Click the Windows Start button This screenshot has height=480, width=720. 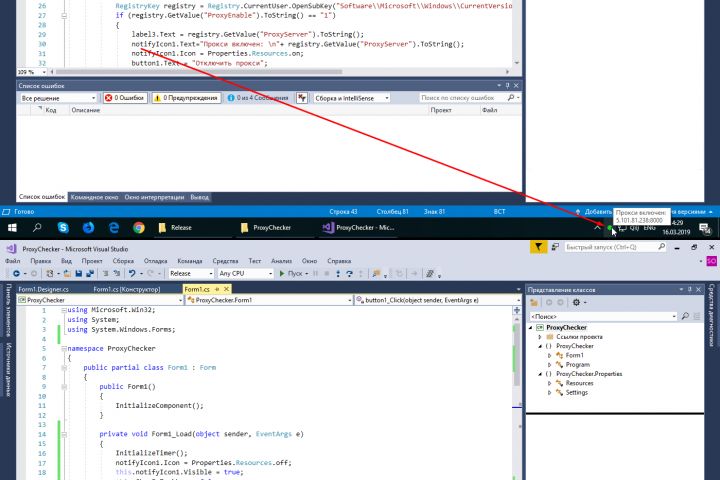(12, 227)
